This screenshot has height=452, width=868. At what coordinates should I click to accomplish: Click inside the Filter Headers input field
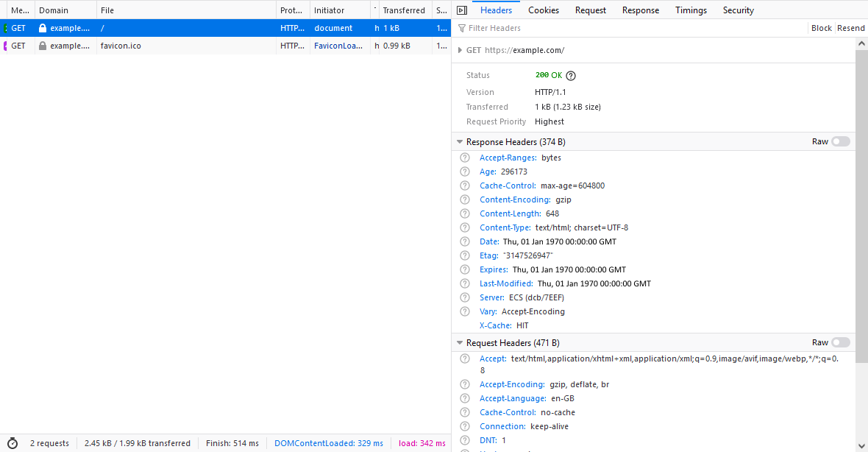[x=588, y=28]
